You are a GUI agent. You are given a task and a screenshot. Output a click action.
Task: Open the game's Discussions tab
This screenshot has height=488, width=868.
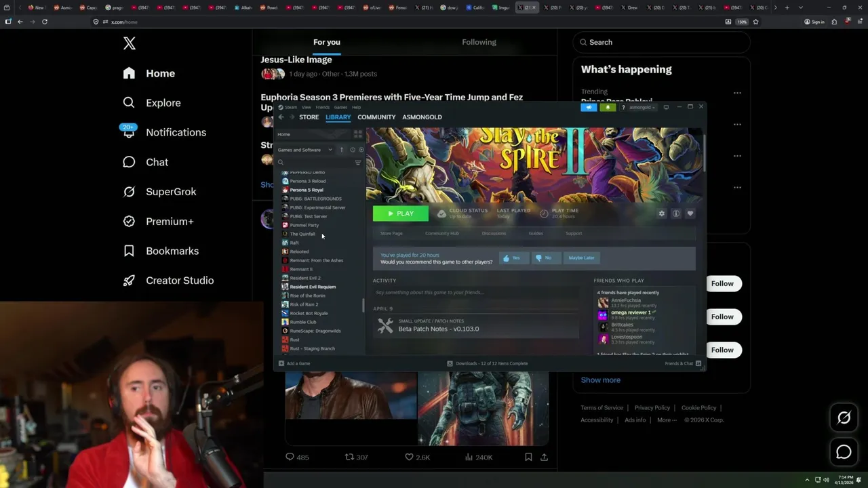coord(494,233)
